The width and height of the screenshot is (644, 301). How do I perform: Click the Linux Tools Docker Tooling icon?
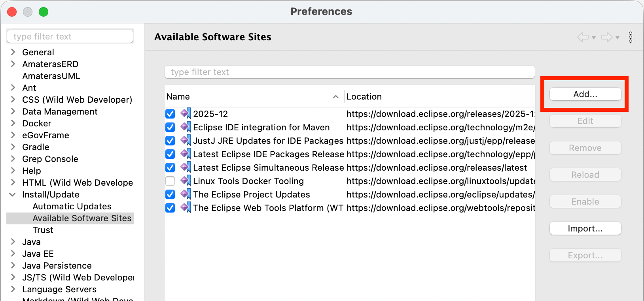[x=186, y=181]
